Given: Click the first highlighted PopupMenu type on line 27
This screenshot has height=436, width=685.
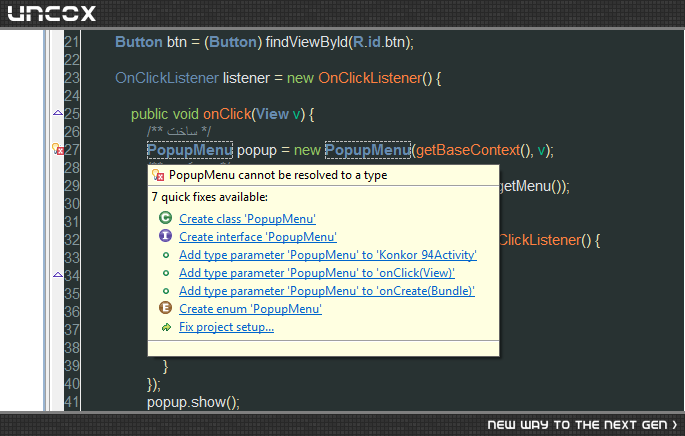Looking at the screenshot, I should coord(190,150).
